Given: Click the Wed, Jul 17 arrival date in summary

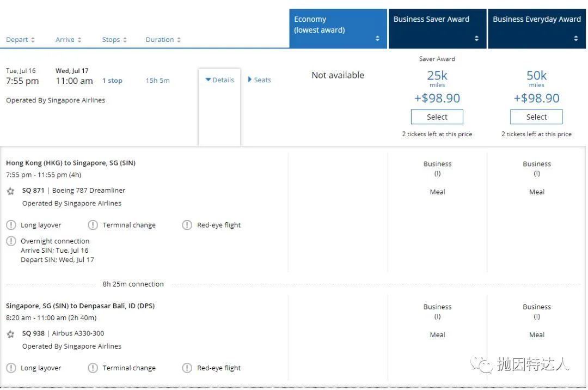Looking at the screenshot, I should pos(72,70).
